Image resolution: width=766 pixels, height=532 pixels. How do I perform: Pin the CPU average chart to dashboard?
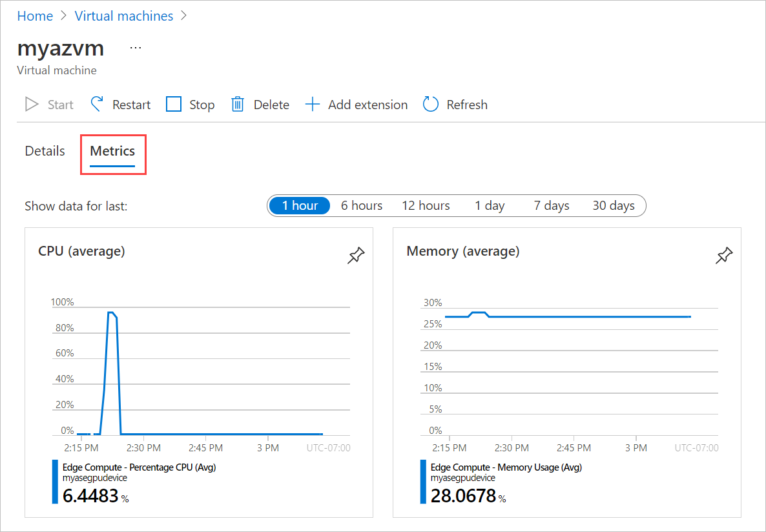pyautogui.click(x=356, y=256)
